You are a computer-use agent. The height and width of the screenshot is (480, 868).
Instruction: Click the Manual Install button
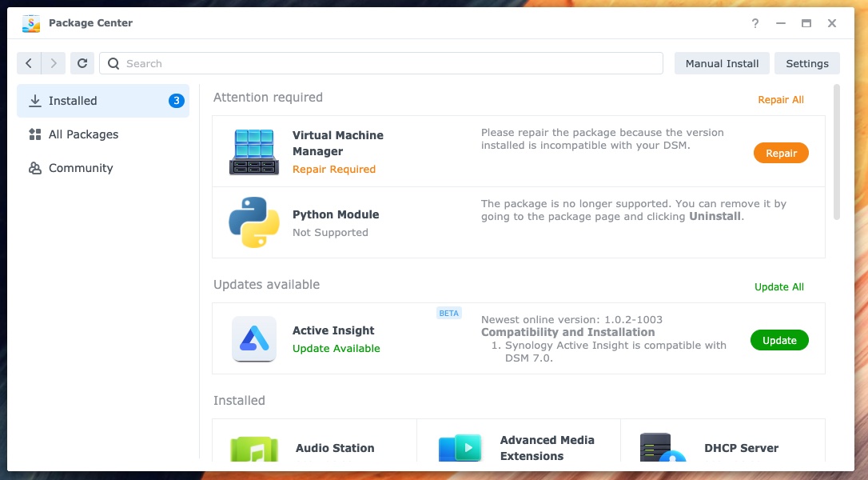[x=722, y=63]
